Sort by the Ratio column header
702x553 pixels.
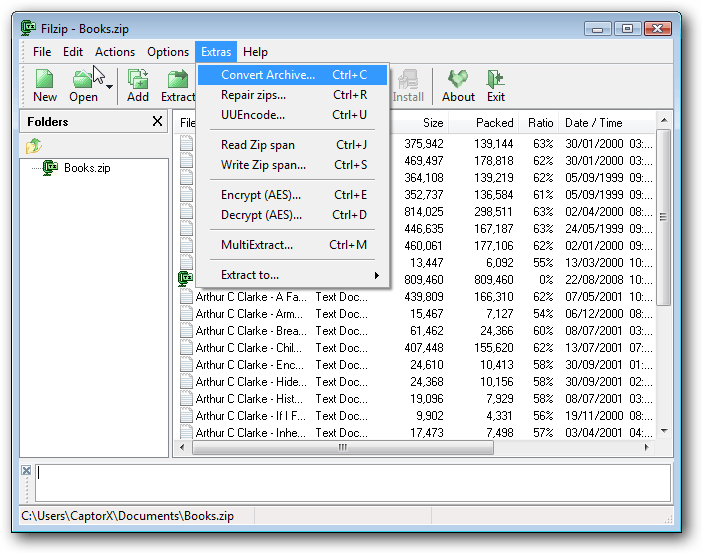click(539, 123)
